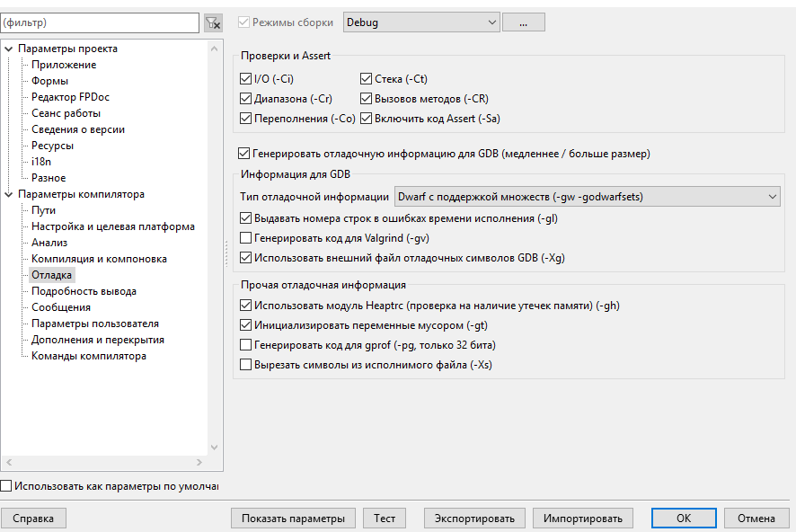796x532 pixels.
Task: Collapse the Параметры проекта tree node
Action: [9, 49]
